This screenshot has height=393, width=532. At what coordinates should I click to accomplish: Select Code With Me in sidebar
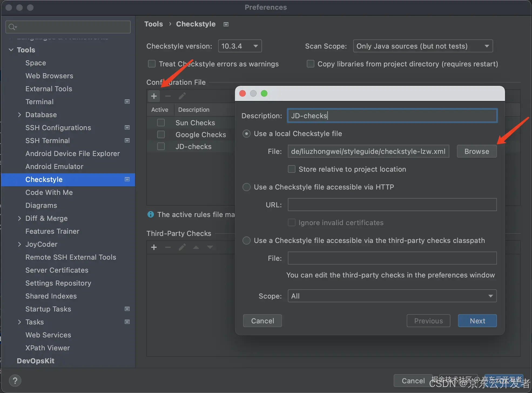(49, 192)
